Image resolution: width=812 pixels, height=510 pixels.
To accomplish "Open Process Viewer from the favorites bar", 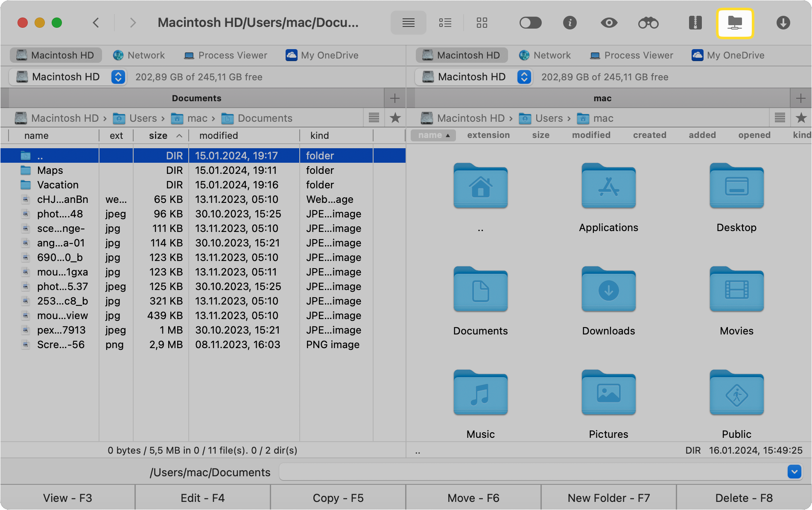I will click(225, 55).
